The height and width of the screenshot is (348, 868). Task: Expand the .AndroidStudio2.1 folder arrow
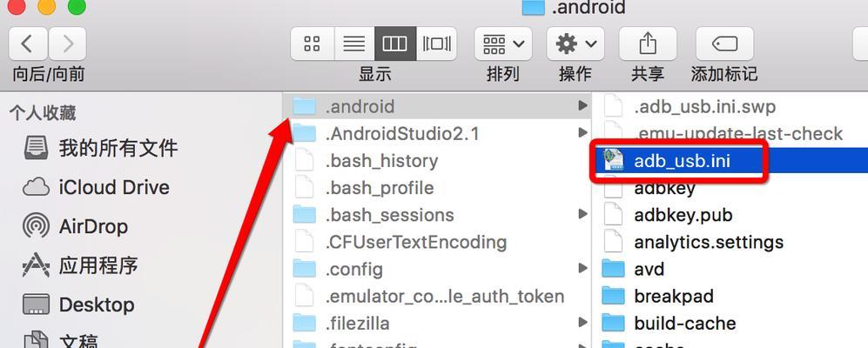pos(582,133)
